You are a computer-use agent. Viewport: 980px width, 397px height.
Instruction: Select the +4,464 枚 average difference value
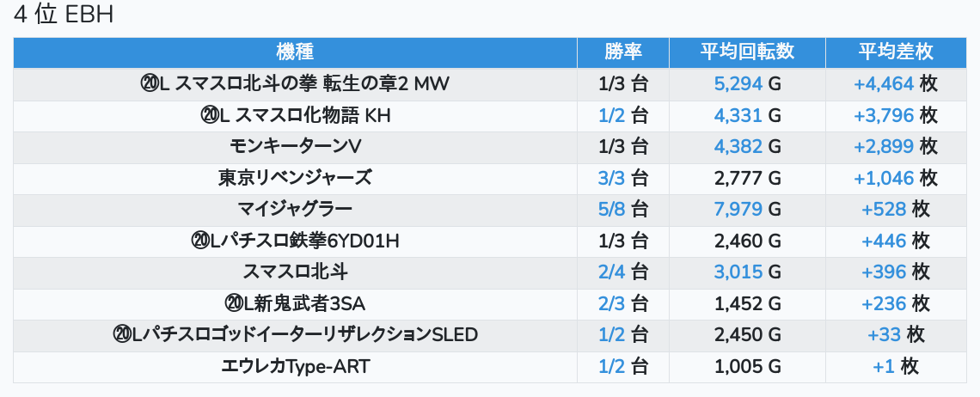(x=895, y=83)
